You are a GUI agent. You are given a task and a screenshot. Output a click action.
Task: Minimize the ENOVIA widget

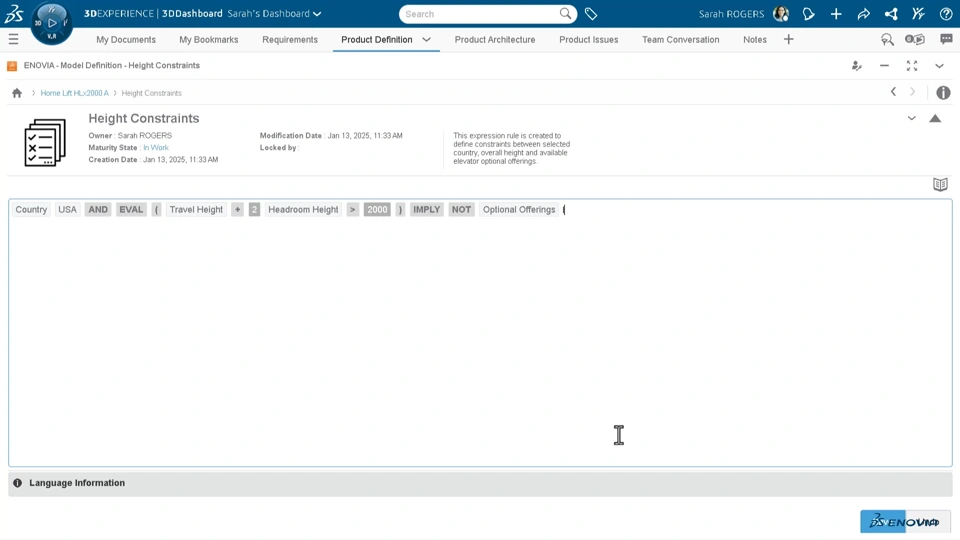coord(884,66)
